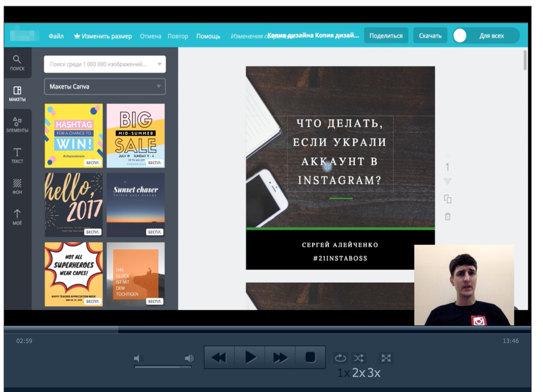Set playback speed to 2x
Viewport: 543px width, 392px height.
pos(359,373)
